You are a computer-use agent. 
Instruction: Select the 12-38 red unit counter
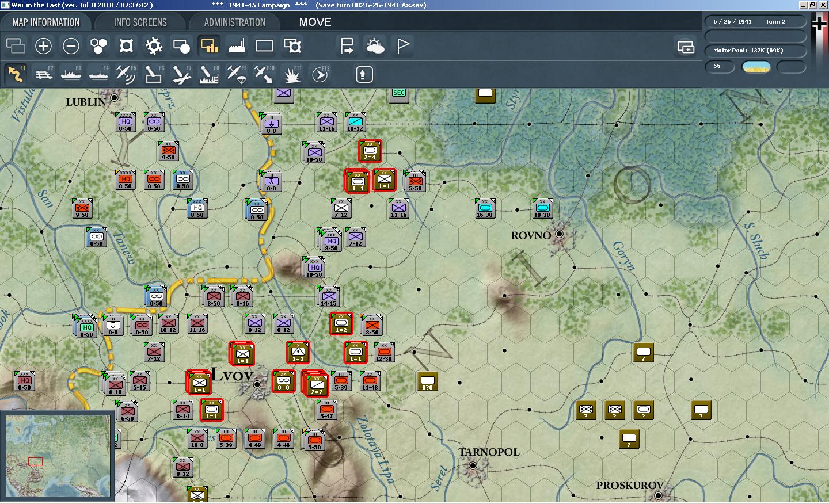[384, 352]
